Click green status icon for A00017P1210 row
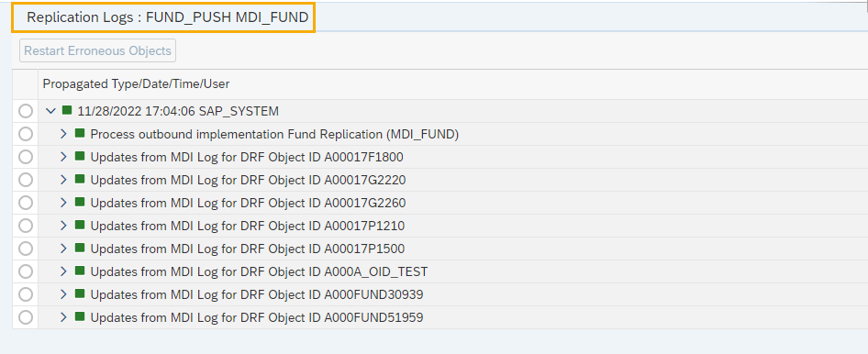The width and height of the screenshot is (868, 354). point(80,225)
